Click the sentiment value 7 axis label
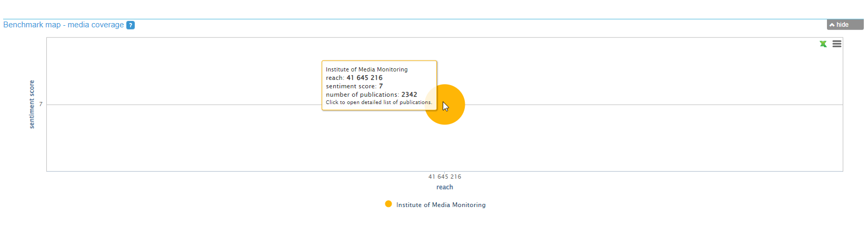This screenshot has height=237, width=868. (41, 105)
